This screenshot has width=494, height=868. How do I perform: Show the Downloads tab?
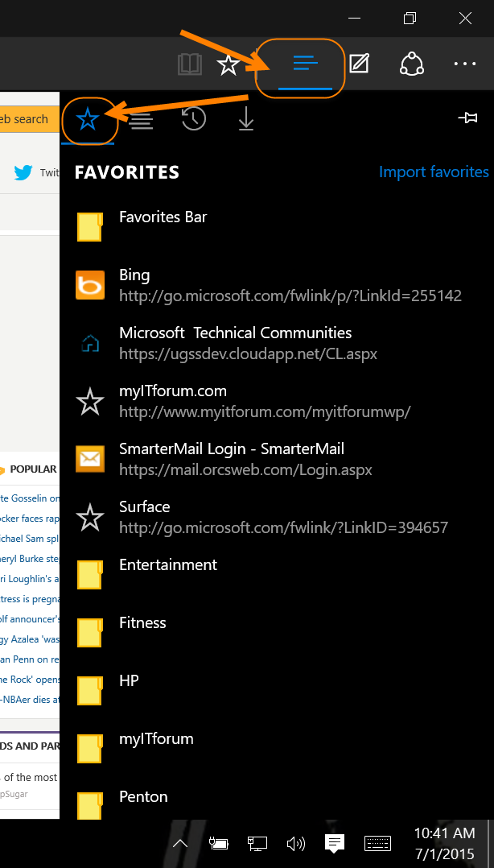pyautogui.click(x=246, y=119)
